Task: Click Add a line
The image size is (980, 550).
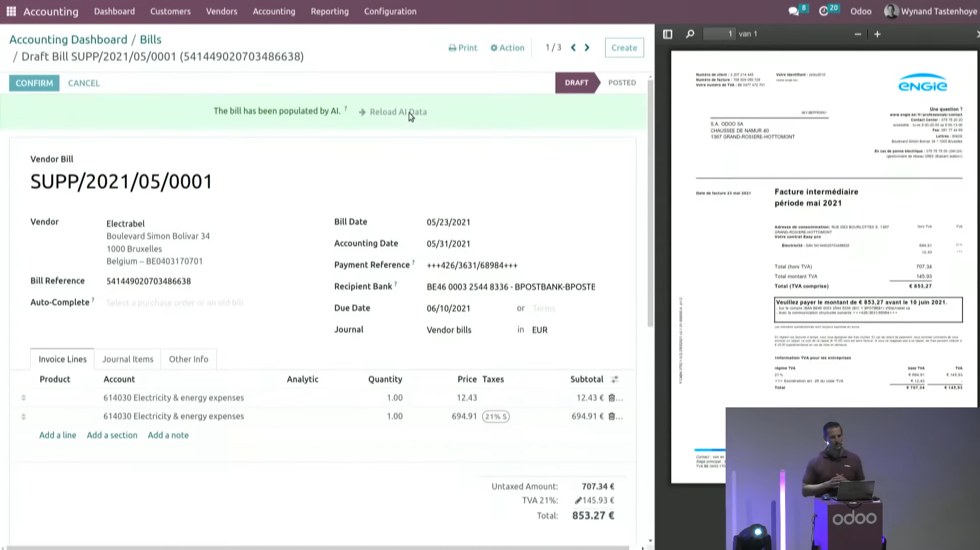Action: pos(58,435)
